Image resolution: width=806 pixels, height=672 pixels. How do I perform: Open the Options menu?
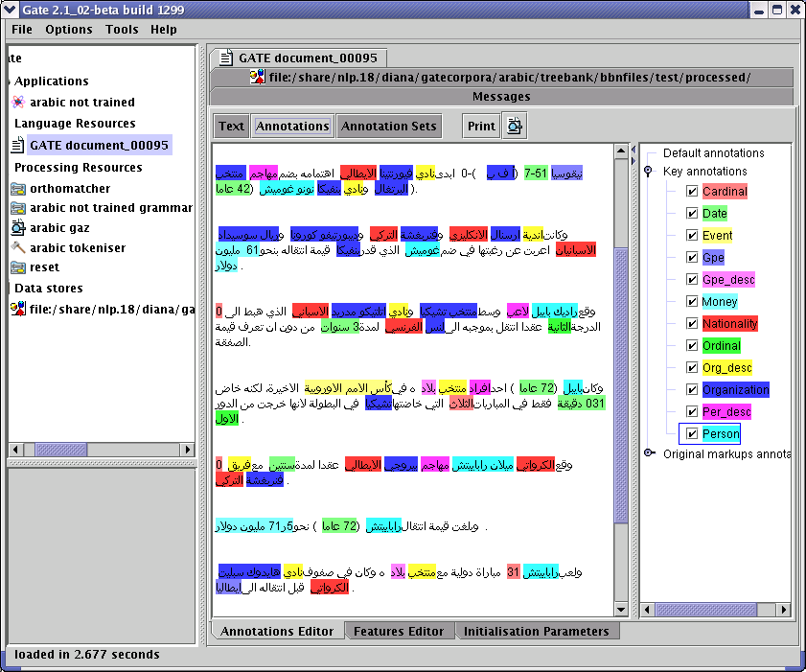(69, 30)
